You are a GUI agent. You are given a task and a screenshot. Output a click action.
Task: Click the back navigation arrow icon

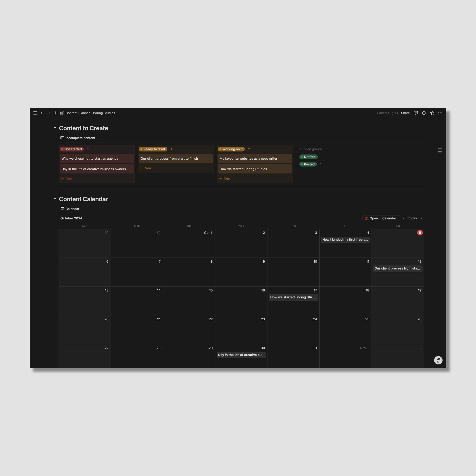pos(42,113)
